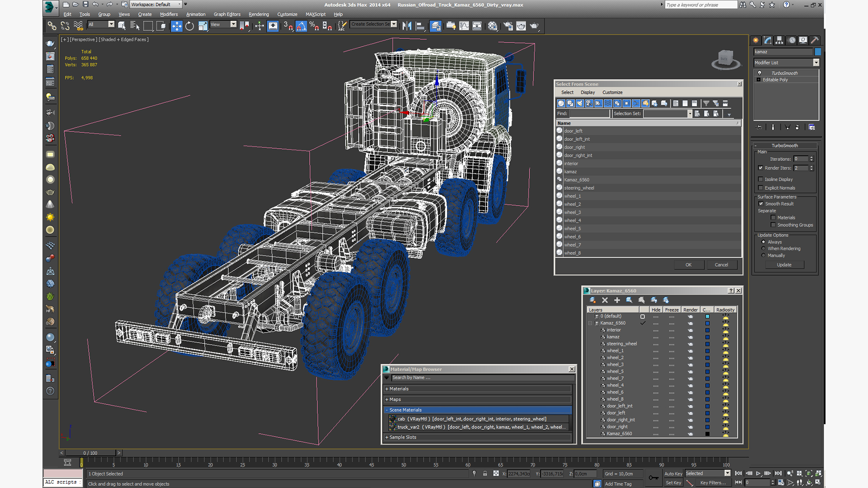Expand the Materials group in Material Browser

[478, 389]
